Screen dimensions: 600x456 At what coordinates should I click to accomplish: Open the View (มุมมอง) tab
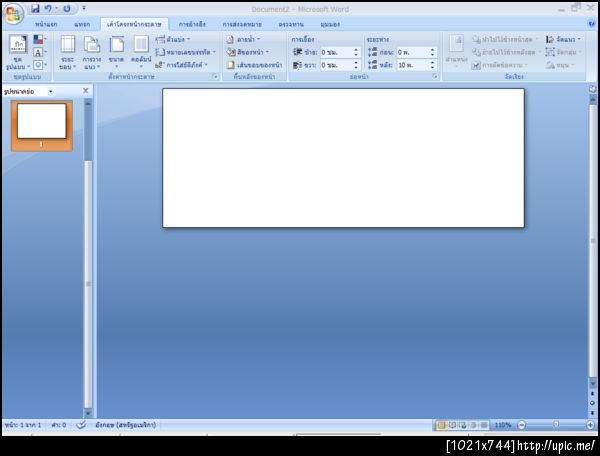pyautogui.click(x=330, y=24)
